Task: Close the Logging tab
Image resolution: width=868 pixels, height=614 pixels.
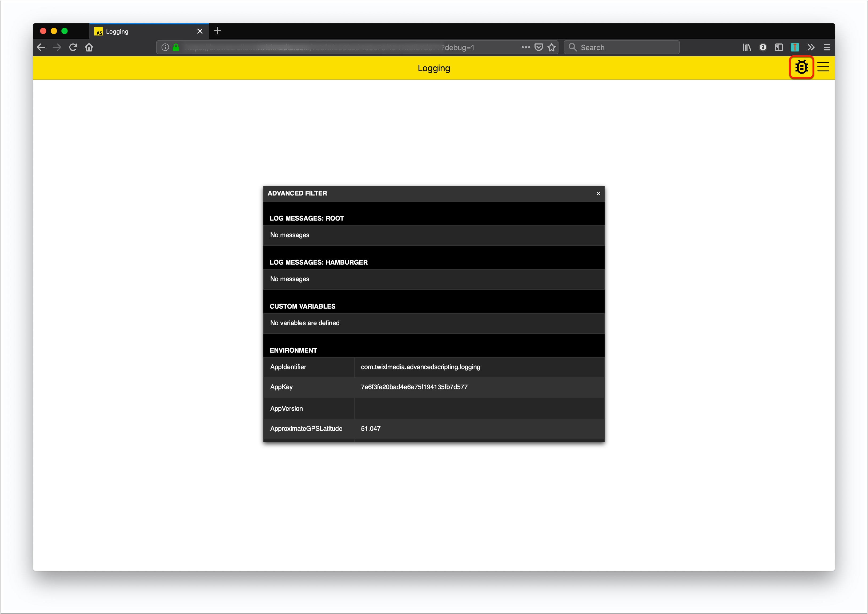Action: [x=200, y=31]
